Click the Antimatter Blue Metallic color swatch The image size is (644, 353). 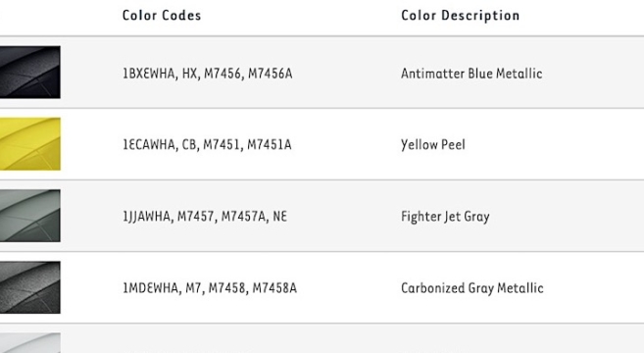tap(30, 73)
